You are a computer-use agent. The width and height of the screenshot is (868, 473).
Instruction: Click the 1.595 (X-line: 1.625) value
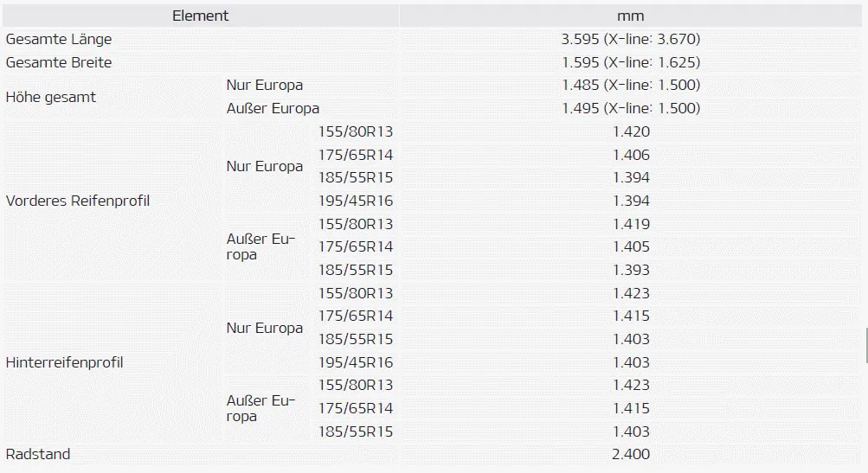[631, 62]
